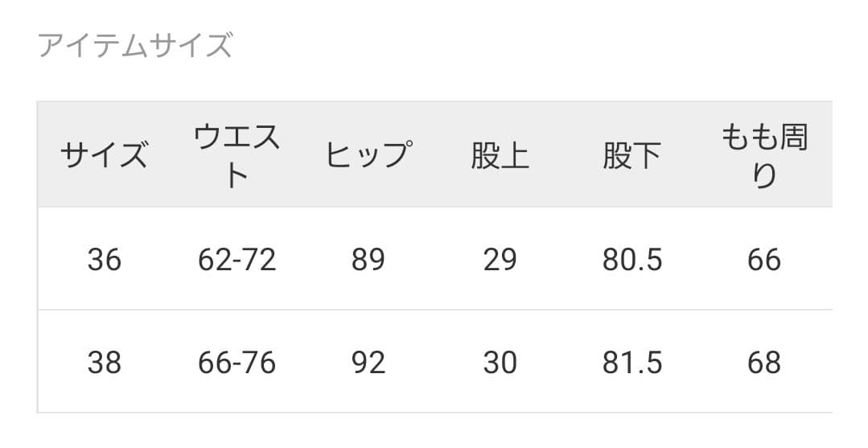Select the rise value 30
The image size is (868, 448).
pyautogui.click(x=500, y=363)
